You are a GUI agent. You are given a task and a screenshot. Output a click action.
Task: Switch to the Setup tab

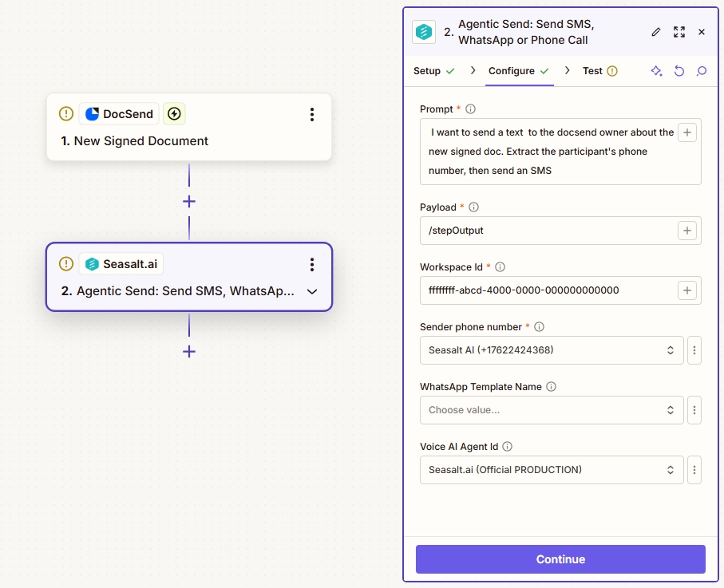coord(429,71)
